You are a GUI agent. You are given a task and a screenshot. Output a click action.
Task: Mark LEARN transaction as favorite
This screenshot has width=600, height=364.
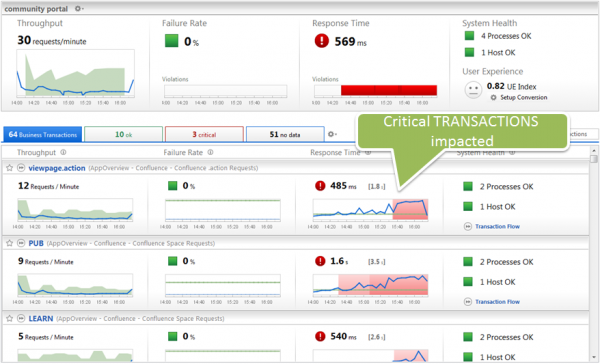click(10, 318)
